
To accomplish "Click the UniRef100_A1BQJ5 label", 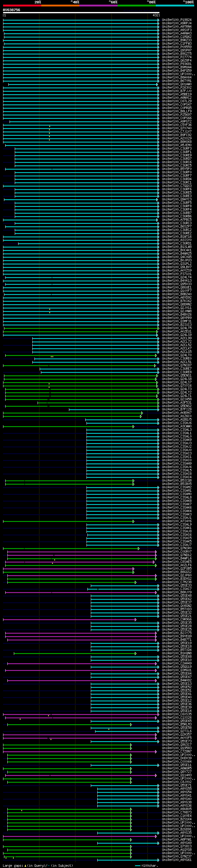I will click(x=177, y=419).
